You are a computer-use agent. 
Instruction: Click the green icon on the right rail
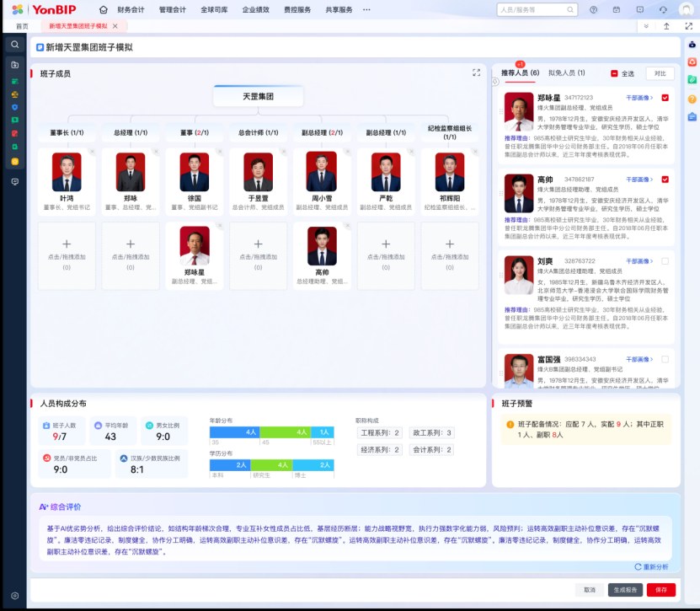(692, 80)
